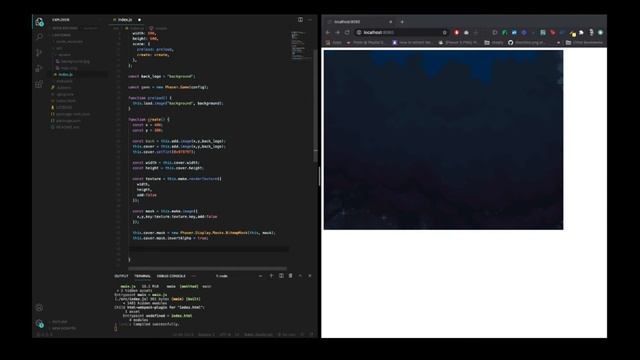Open the Accounts icon in the activity bar
Viewport: 640px width, 360px height.
39,308
